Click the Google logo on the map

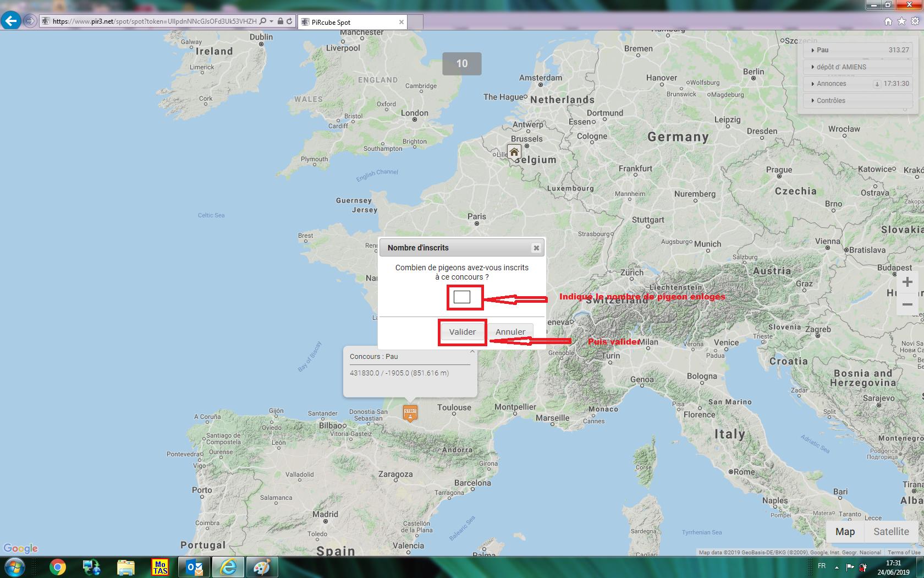pos(20,548)
